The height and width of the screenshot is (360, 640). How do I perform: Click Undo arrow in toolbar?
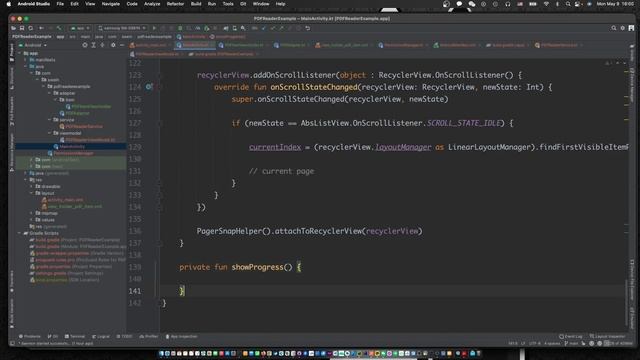coord(308,28)
